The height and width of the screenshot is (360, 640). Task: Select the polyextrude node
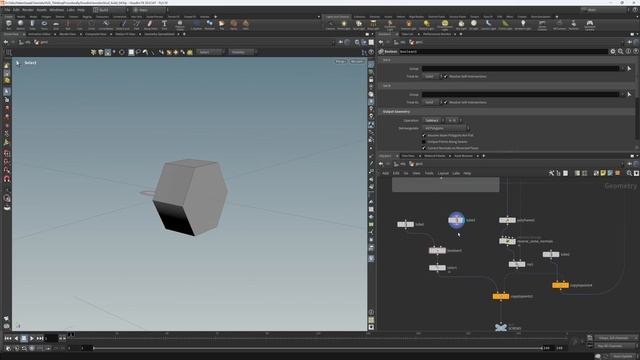[x=507, y=220]
